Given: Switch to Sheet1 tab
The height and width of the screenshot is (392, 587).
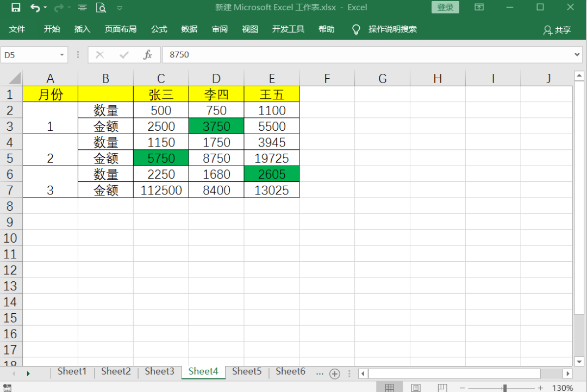Looking at the screenshot, I should [72, 371].
